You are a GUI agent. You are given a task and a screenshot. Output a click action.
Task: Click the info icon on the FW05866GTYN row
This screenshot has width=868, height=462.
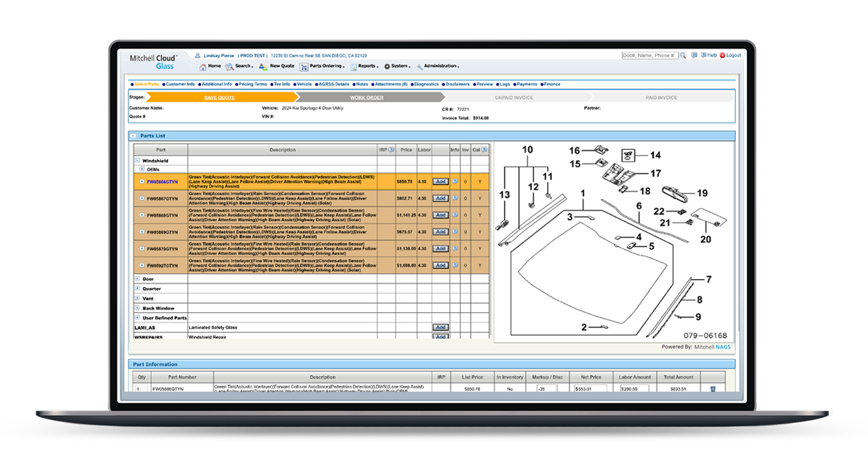455,181
